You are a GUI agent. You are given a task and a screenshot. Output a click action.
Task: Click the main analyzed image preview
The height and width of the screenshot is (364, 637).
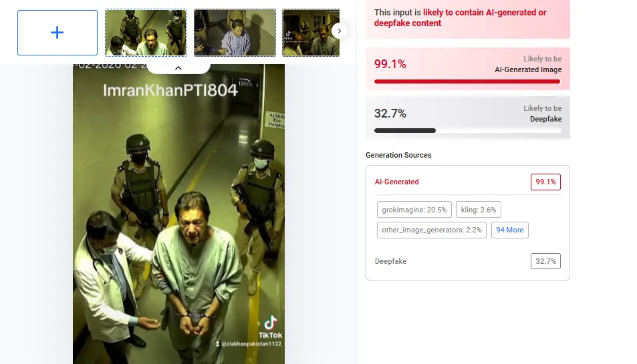tap(178, 214)
